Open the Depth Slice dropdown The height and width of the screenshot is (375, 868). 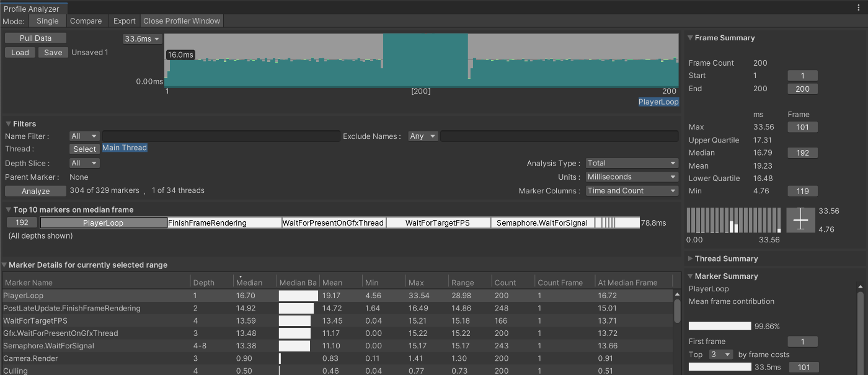pos(84,162)
